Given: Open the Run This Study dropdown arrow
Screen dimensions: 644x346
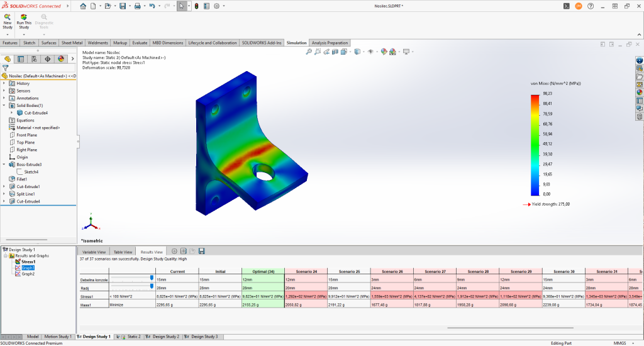Looking at the screenshot, I should click(x=24, y=35).
